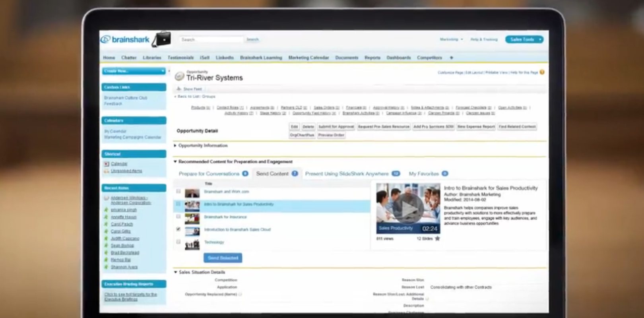Viewport: 644px width, 318px height.
Task: Open the Marketing Campaigns Calendar link
Action: coord(133,137)
